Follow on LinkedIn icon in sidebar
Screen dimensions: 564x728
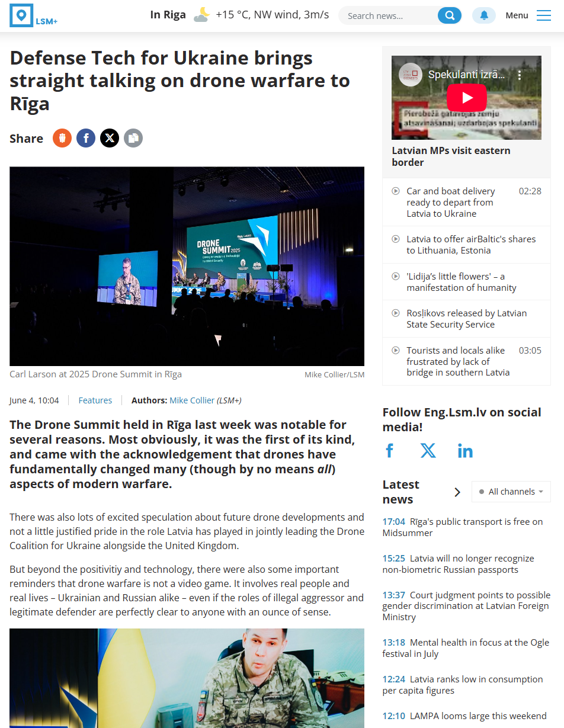coord(465,451)
